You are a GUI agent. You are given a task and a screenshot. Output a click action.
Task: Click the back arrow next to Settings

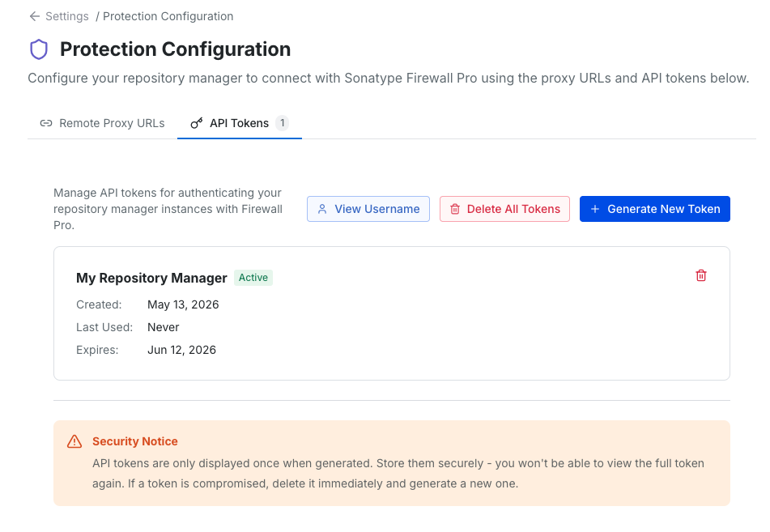click(34, 16)
